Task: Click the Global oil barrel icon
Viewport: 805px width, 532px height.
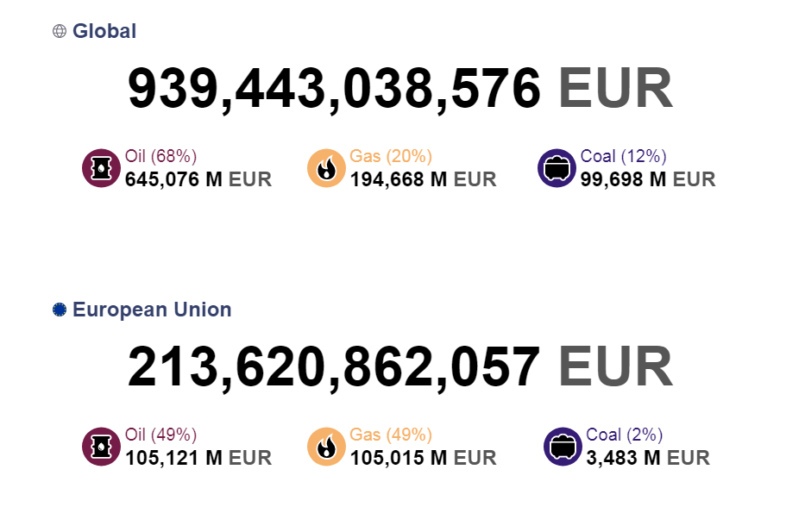Action: pyautogui.click(x=101, y=168)
